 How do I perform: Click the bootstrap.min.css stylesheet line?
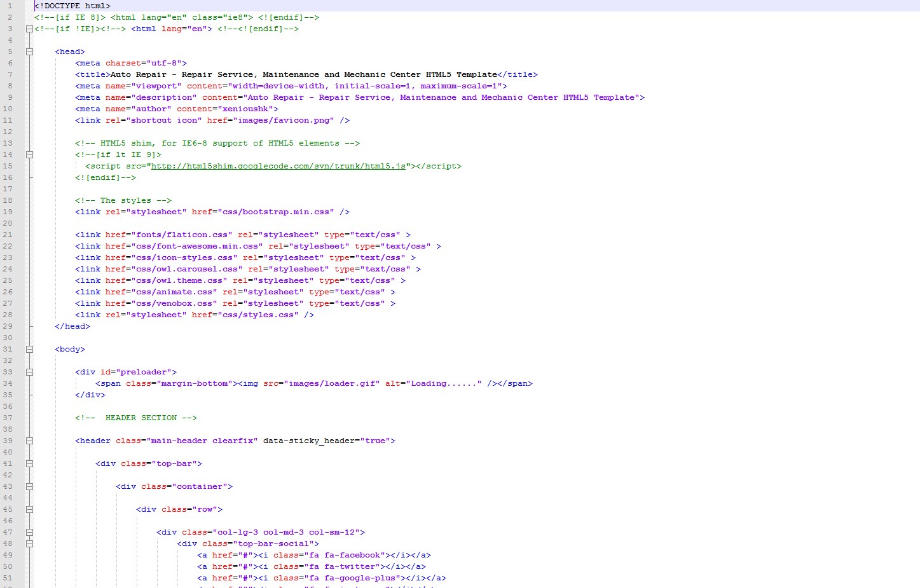[x=212, y=212]
